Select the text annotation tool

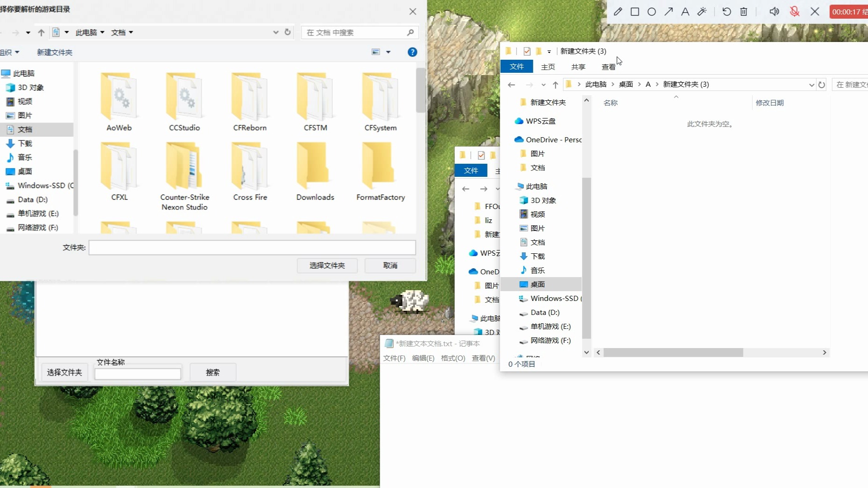685,12
